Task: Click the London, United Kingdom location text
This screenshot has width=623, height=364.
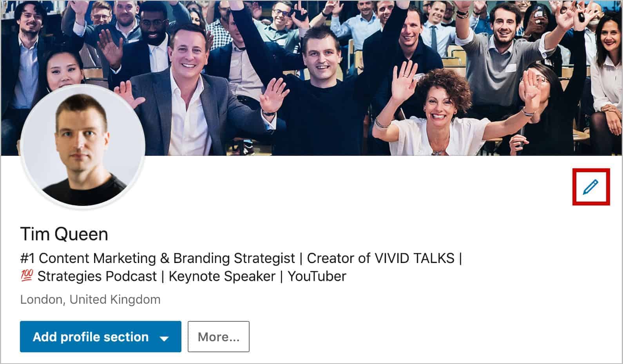Action: pos(90,299)
